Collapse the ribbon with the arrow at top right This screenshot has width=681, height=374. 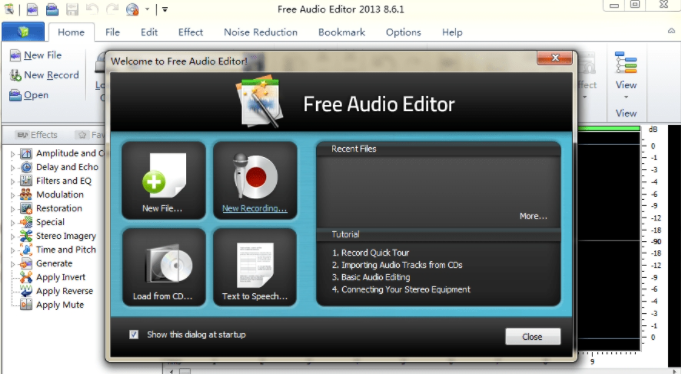(x=671, y=31)
